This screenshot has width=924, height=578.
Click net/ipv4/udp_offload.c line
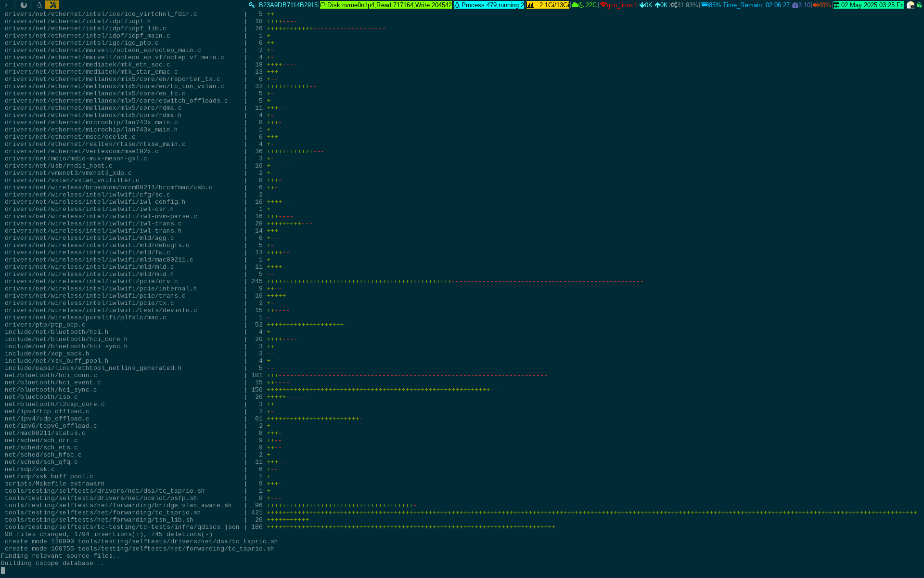coord(183,419)
